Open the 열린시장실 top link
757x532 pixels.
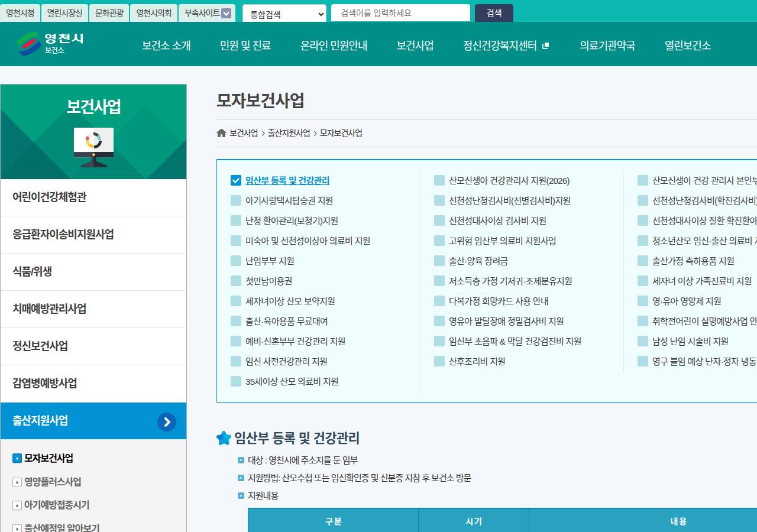pos(65,13)
